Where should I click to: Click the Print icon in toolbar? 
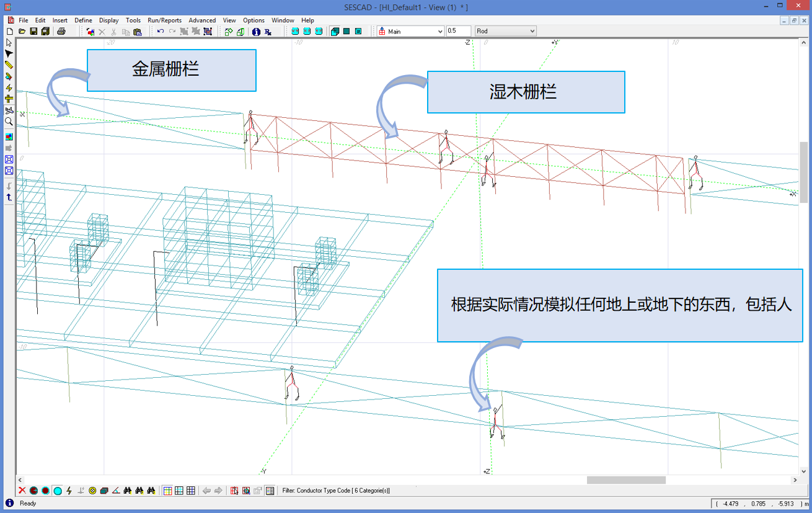click(x=61, y=32)
